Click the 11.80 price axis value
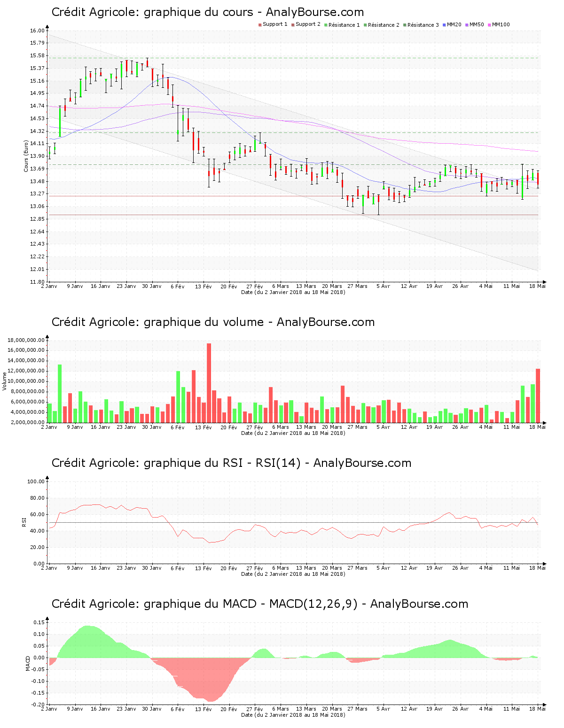 pyautogui.click(x=37, y=282)
